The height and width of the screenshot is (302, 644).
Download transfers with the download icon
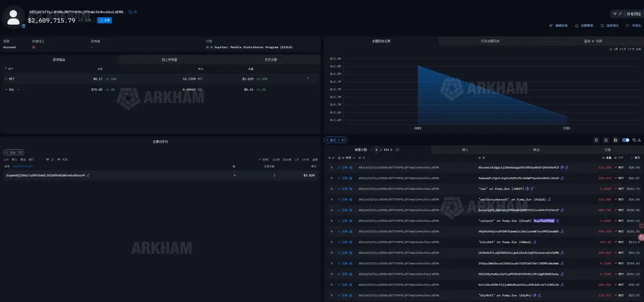pyautogui.click(x=640, y=140)
